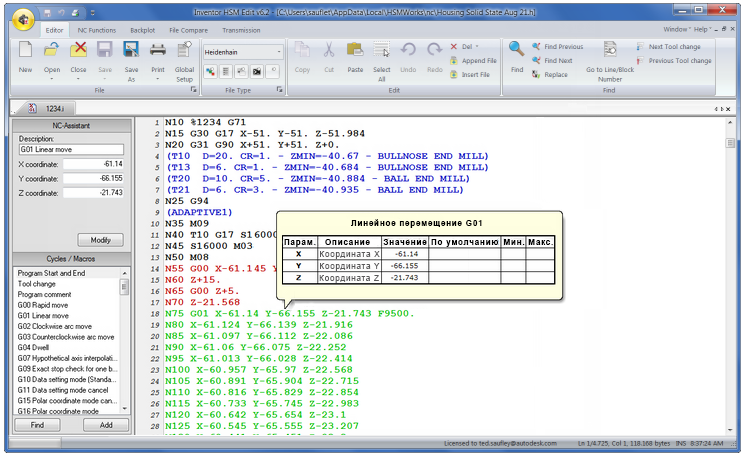Viewport: 741px width, 453px height.
Task: Click the application orb button
Action: [24, 19]
